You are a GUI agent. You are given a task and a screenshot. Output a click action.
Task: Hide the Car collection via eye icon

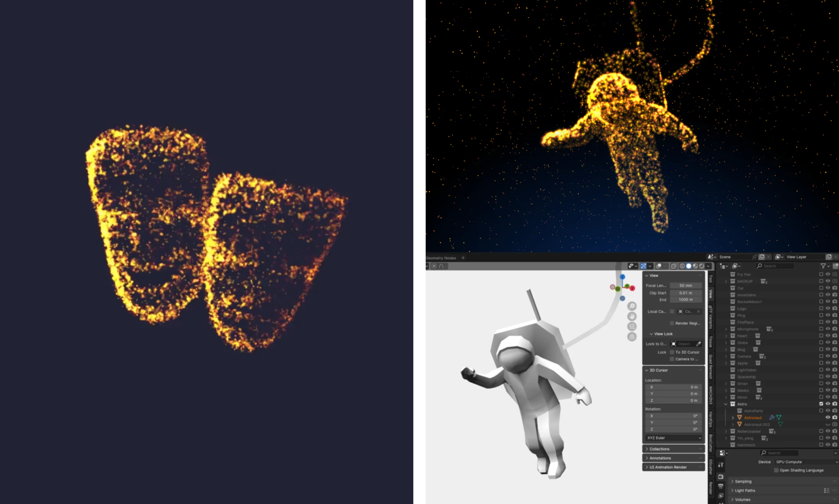pos(828,288)
